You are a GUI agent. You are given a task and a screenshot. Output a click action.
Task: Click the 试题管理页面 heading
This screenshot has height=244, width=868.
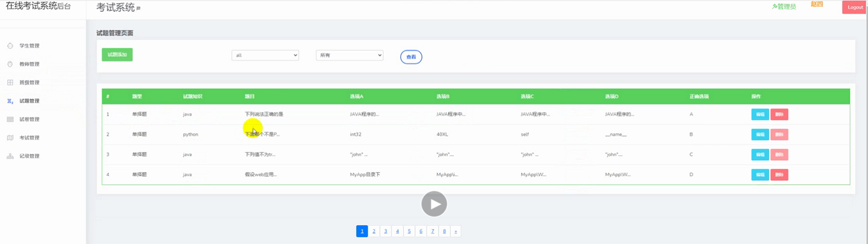tap(115, 33)
